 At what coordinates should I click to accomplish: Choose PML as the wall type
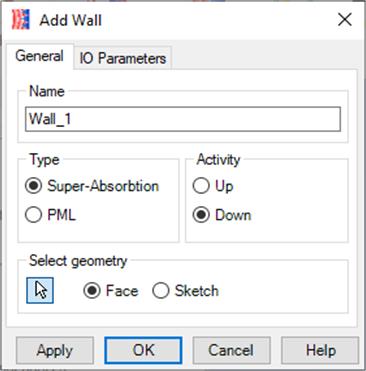click(51, 215)
